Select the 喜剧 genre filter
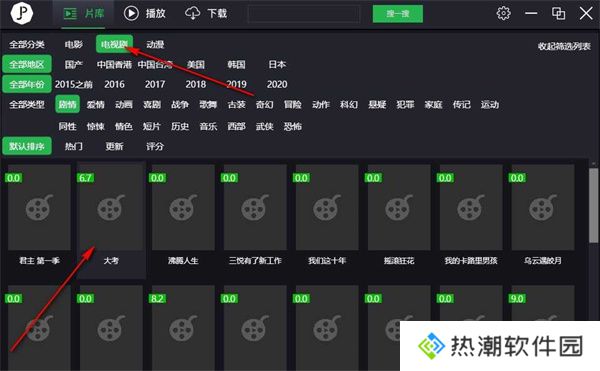Screen dimensions: 600x371 (152, 104)
